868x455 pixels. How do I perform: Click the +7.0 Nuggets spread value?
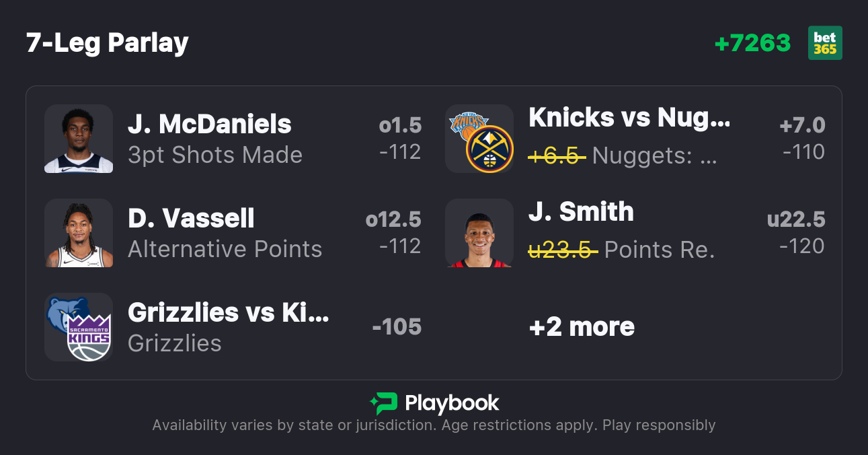(x=802, y=125)
